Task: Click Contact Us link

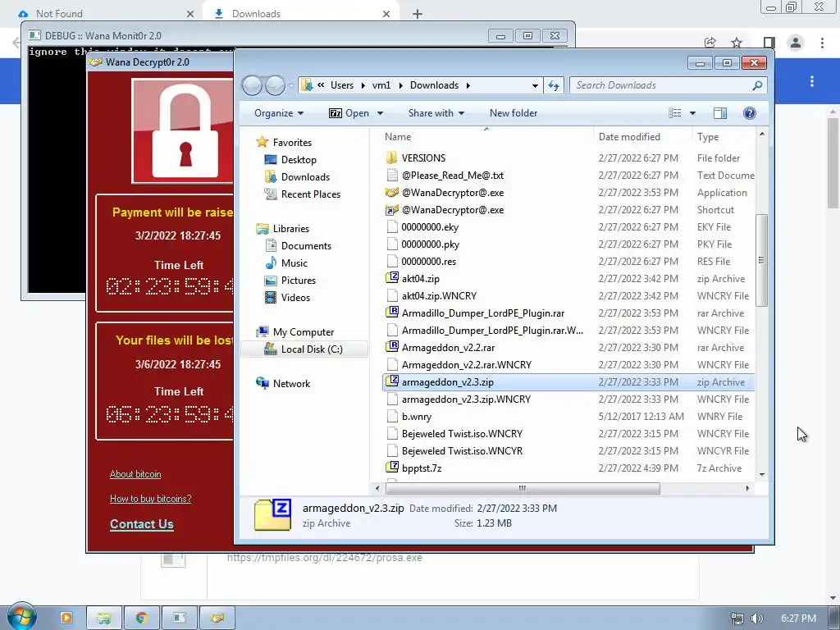Action: pos(141,524)
